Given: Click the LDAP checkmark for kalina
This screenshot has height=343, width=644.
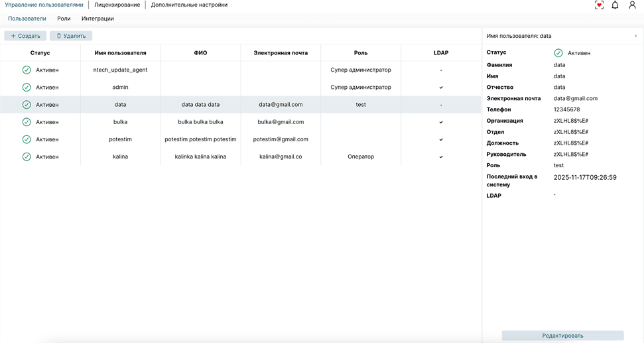Looking at the screenshot, I should (x=441, y=157).
